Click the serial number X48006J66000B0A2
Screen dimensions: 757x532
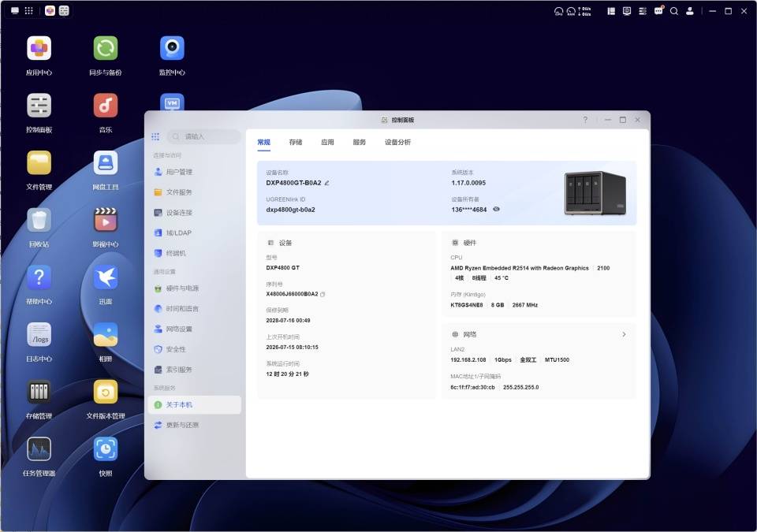pyautogui.click(x=292, y=294)
